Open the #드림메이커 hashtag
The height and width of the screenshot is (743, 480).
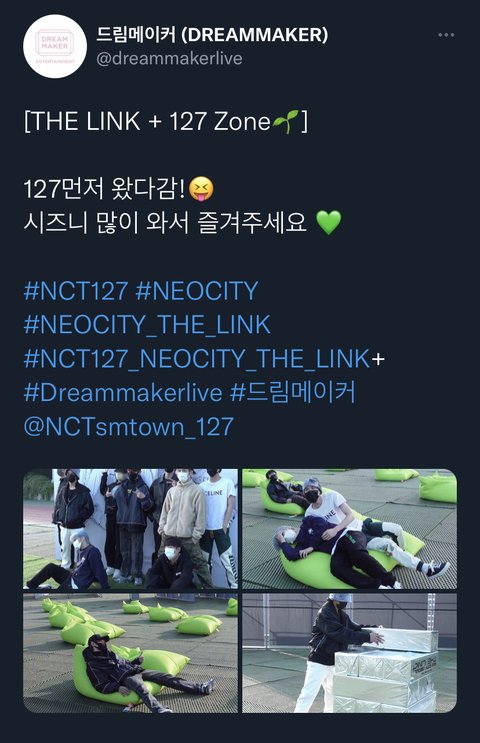tap(293, 393)
